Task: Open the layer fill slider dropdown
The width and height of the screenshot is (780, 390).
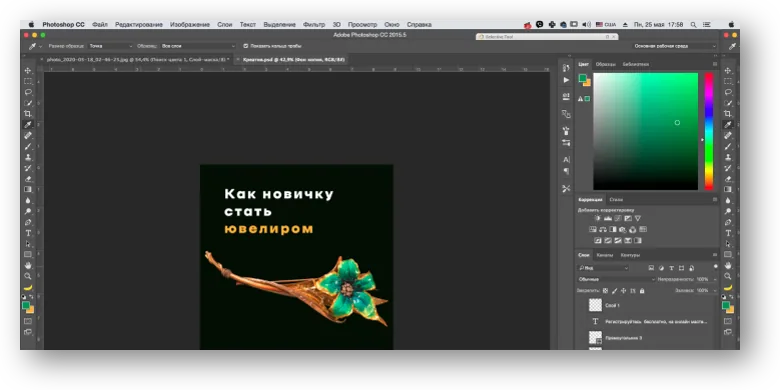Action: pyautogui.click(x=715, y=291)
